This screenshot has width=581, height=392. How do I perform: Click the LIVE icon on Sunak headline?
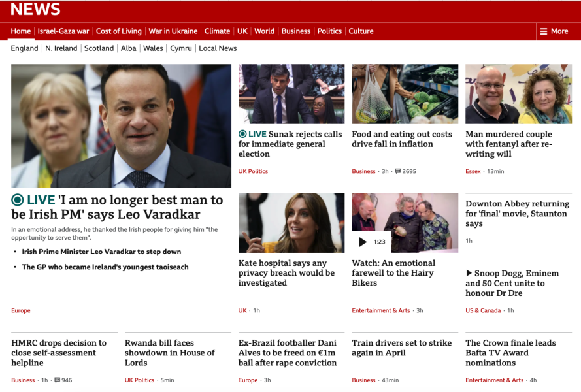(x=242, y=134)
